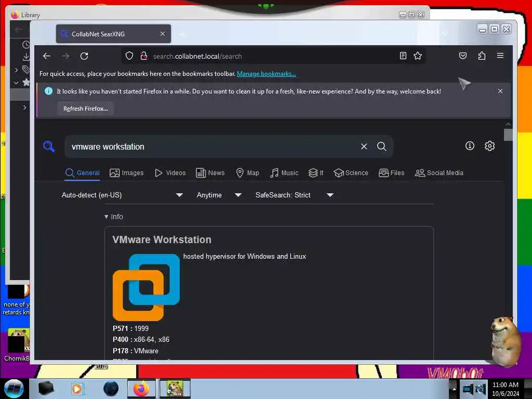Click the P571 : 1999 info line

pos(130,328)
